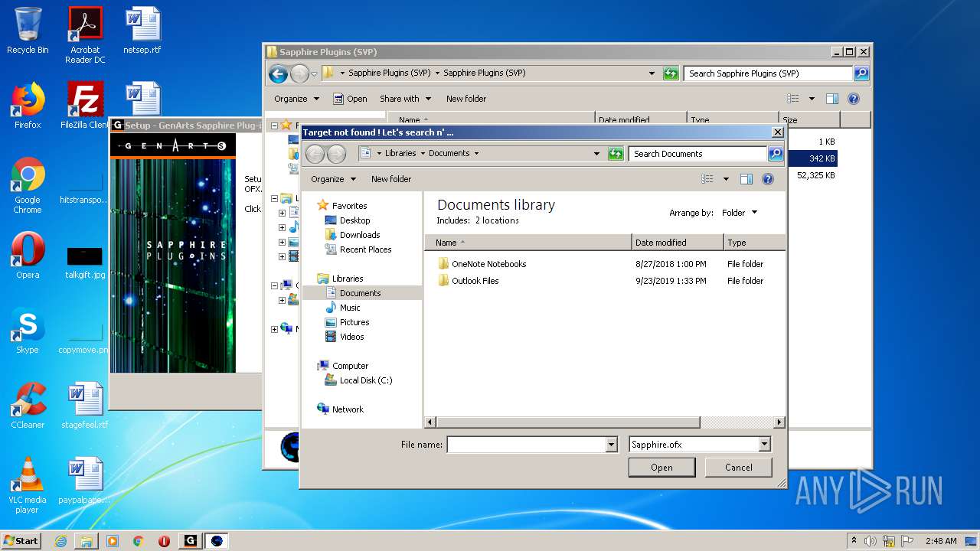Select Pictures library in navigation pane
The width and height of the screenshot is (980, 551).
point(354,322)
